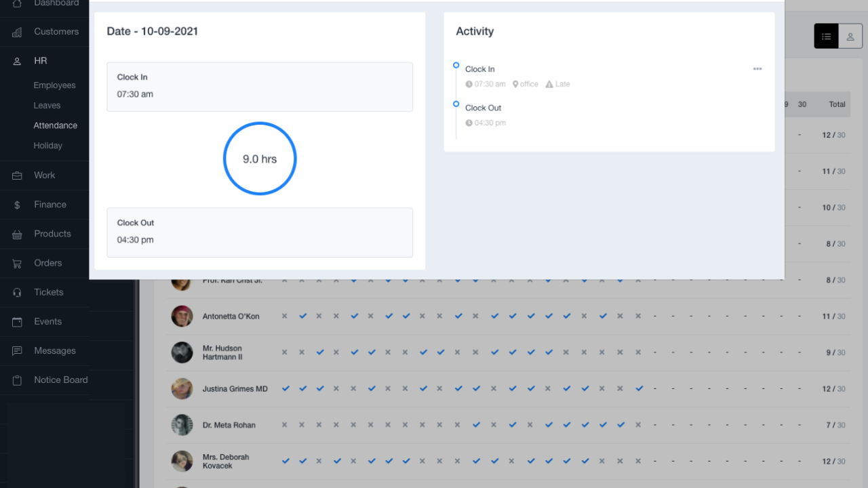Click Antonetta O'Kon's avatar
Viewport: 868px width, 488px height.
click(x=182, y=317)
